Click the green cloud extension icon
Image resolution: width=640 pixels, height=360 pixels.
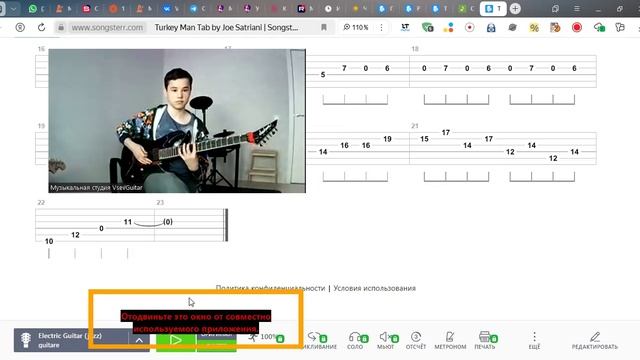click(599, 27)
